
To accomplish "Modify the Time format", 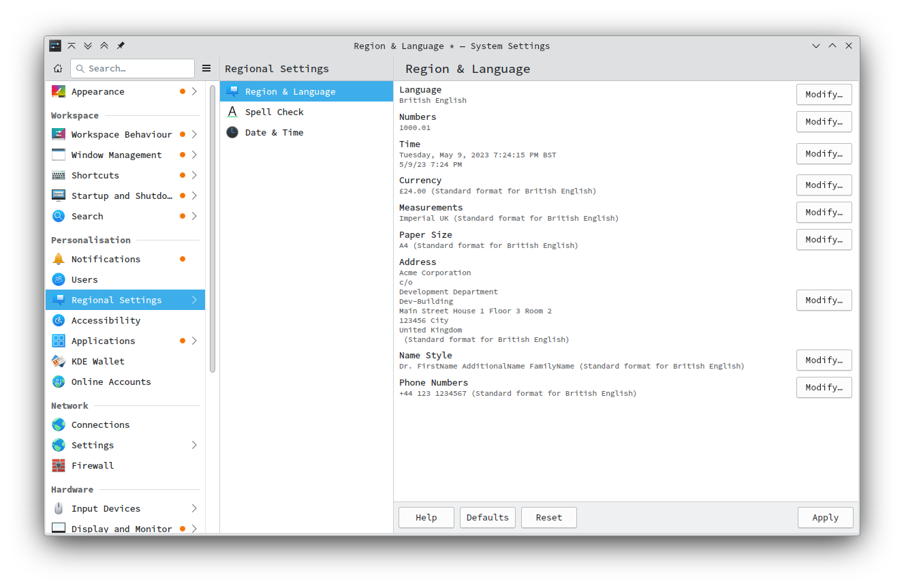I will pos(824,154).
